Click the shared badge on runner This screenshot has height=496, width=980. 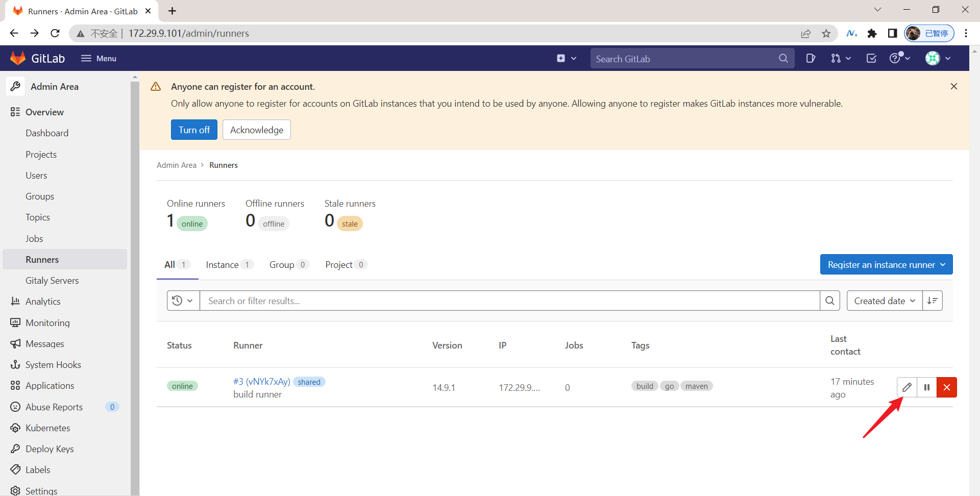[x=309, y=382]
